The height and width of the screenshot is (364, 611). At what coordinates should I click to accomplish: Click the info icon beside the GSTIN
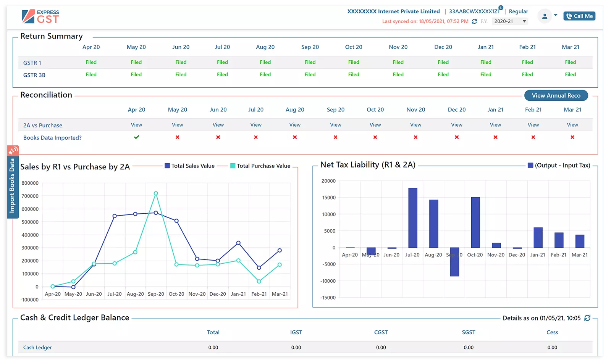point(501,7)
